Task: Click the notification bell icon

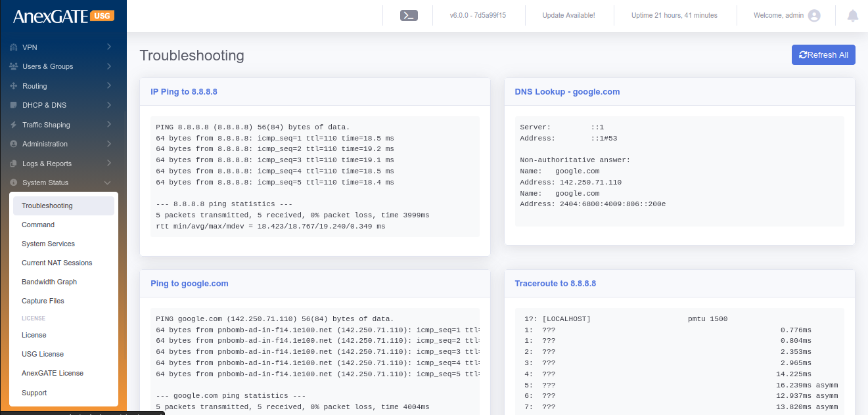Action: point(853,15)
